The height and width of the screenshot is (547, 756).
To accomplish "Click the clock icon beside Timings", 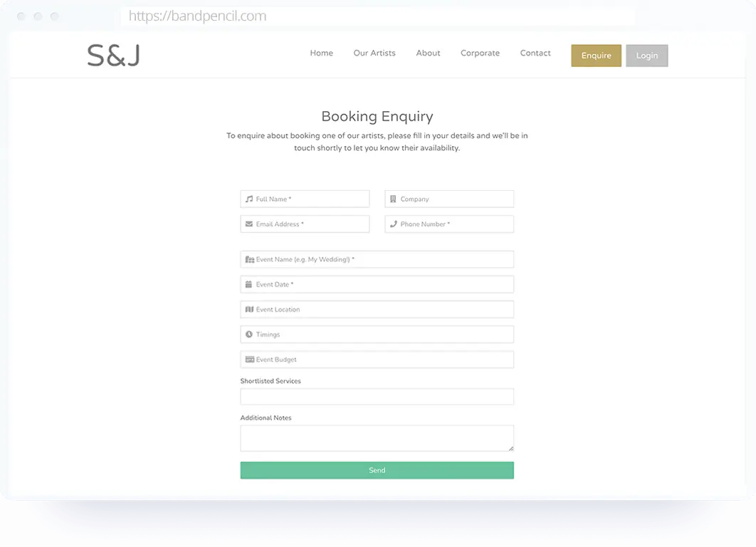I will tap(250, 334).
